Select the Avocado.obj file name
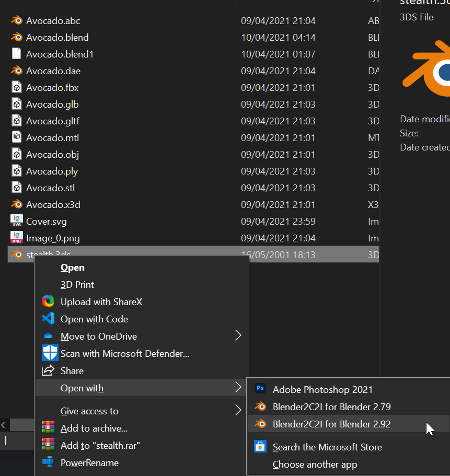 pyautogui.click(x=53, y=155)
